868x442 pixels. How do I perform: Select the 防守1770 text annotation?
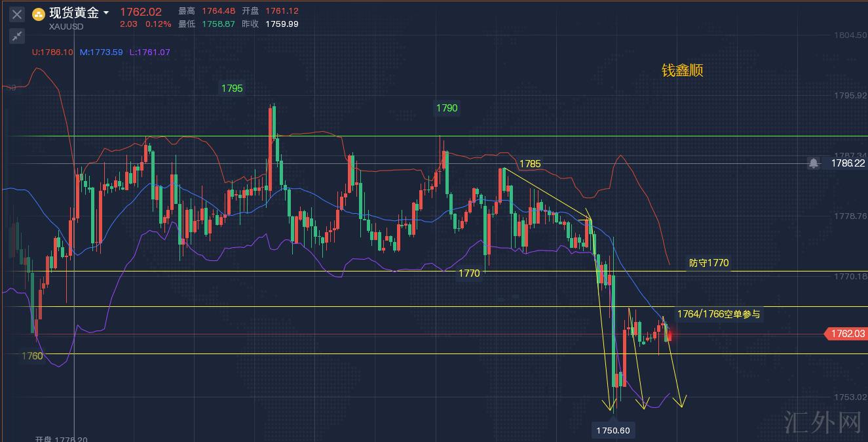click(708, 263)
